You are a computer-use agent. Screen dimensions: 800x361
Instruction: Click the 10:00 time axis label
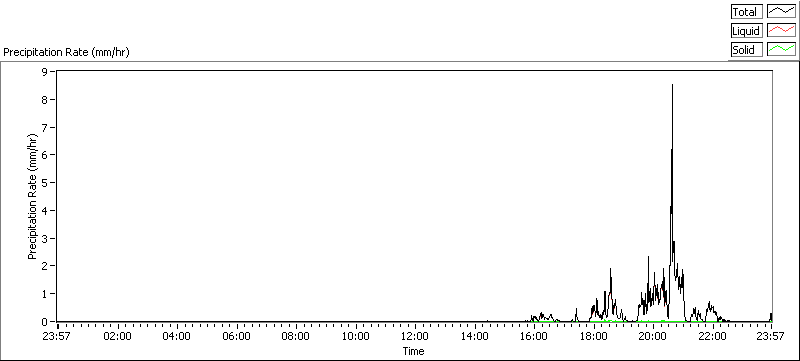pyautogui.click(x=356, y=337)
